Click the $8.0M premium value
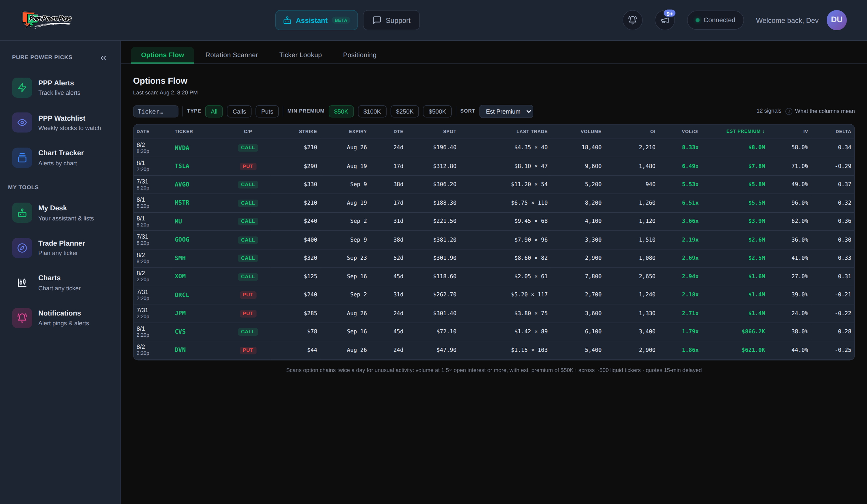This screenshot has height=504, width=867. click(756, 148)
